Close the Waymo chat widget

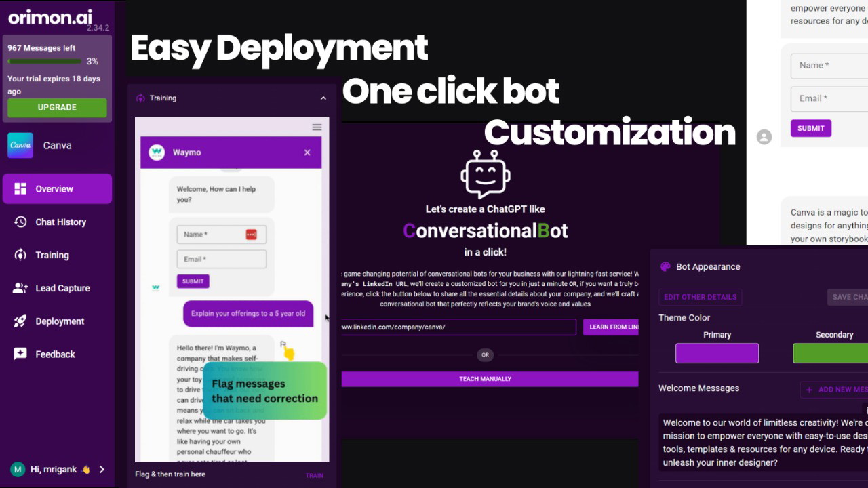[307, 152]
